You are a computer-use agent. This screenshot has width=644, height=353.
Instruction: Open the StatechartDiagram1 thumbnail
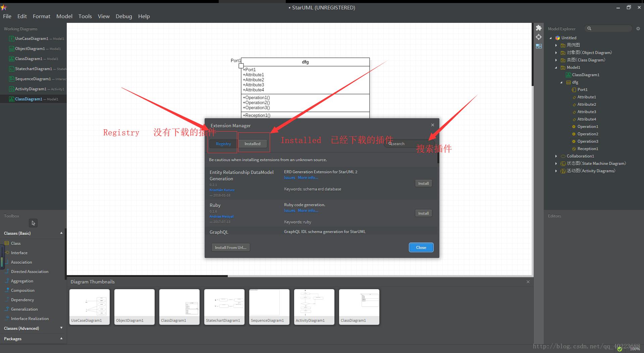point(224,307)
